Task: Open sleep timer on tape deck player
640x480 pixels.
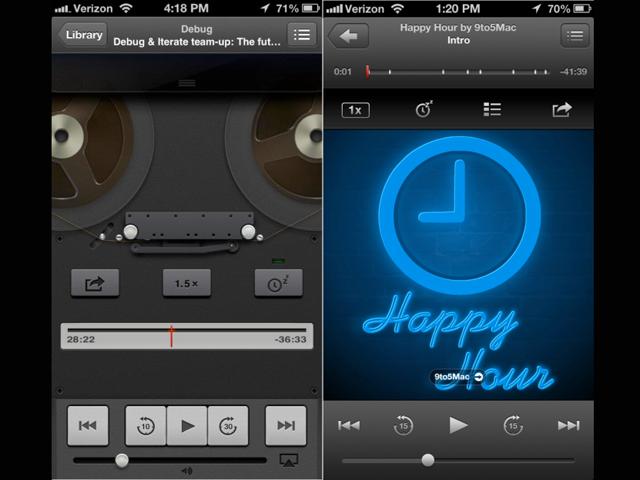Action: click(x=278, y=284)
